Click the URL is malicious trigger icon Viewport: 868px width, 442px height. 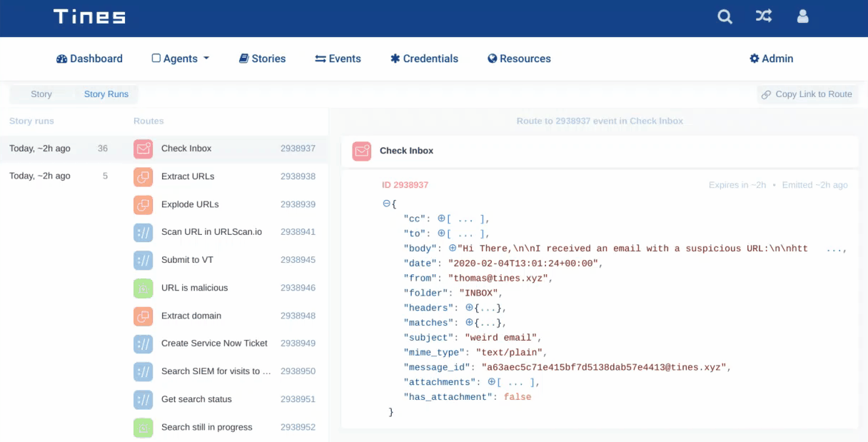[143, 288]
